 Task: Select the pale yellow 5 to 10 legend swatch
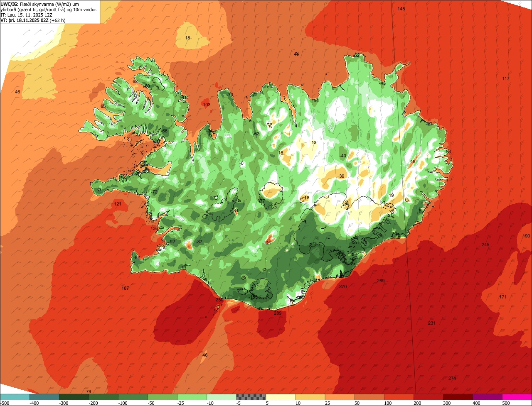[x=281, y=397]
